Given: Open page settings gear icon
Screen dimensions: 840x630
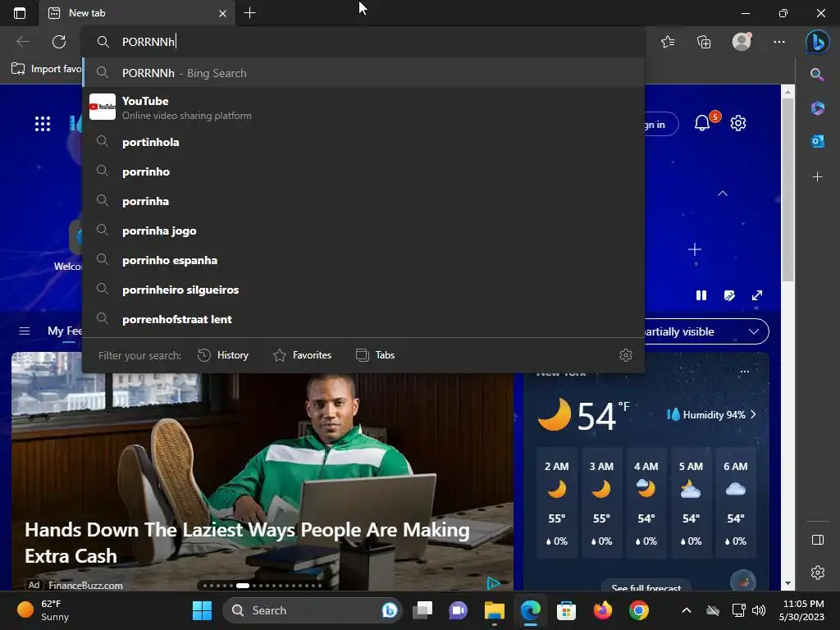Looking at the screenshot, I should (x=738, y=123).
